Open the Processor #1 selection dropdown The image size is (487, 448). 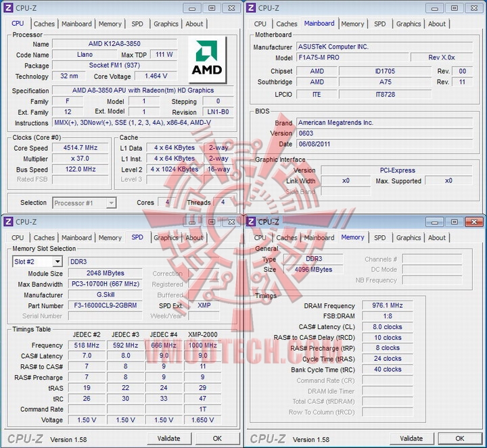coord(110,203)
